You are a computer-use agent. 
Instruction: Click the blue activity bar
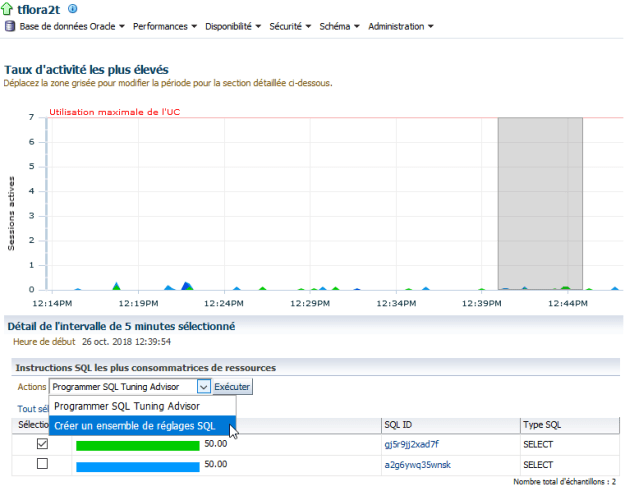(138, 465)
